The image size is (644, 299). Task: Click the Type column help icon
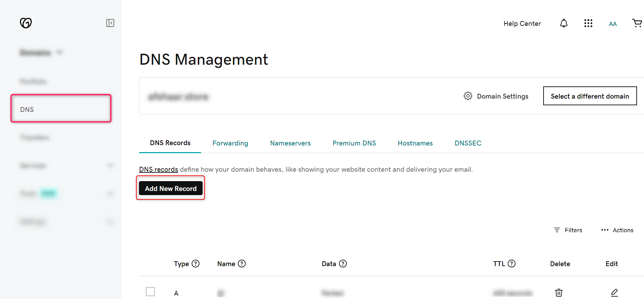click(196, 264)
